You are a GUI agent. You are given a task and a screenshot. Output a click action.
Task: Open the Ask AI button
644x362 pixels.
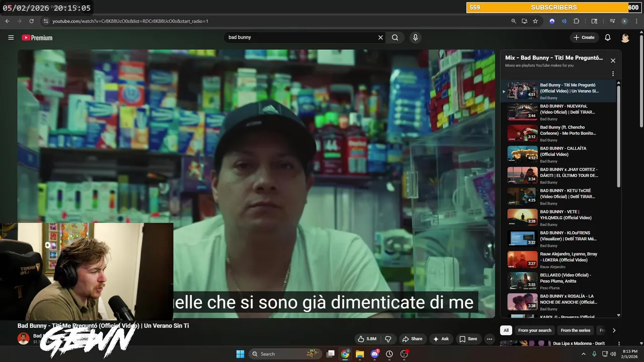tap(441, 339)
